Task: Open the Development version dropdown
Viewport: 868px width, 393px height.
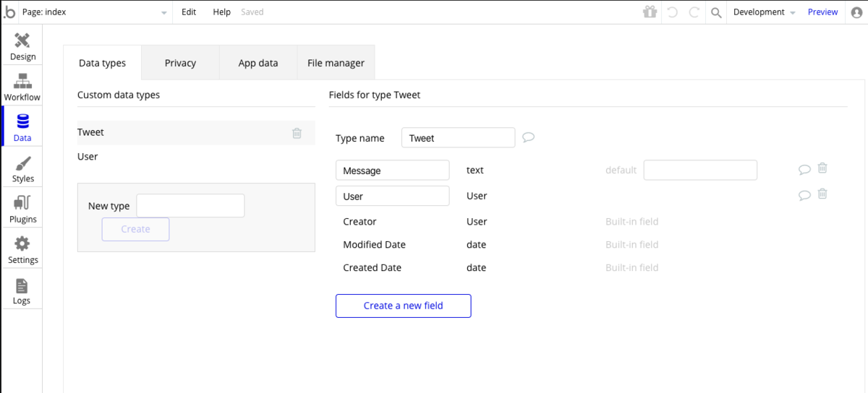Action: click(x=764, y=12)
